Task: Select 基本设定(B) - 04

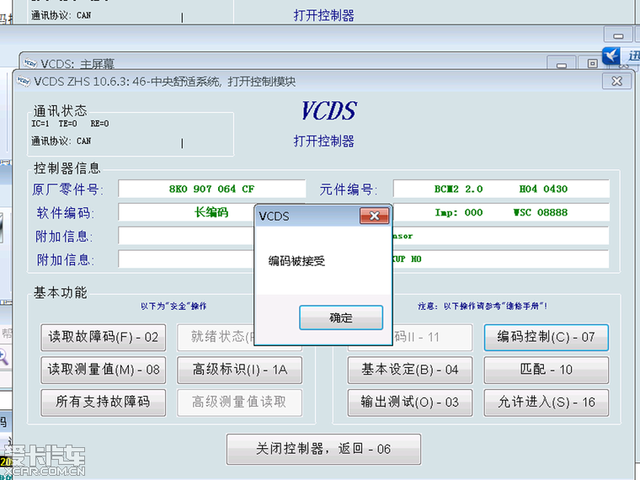Action: point(409,369)
